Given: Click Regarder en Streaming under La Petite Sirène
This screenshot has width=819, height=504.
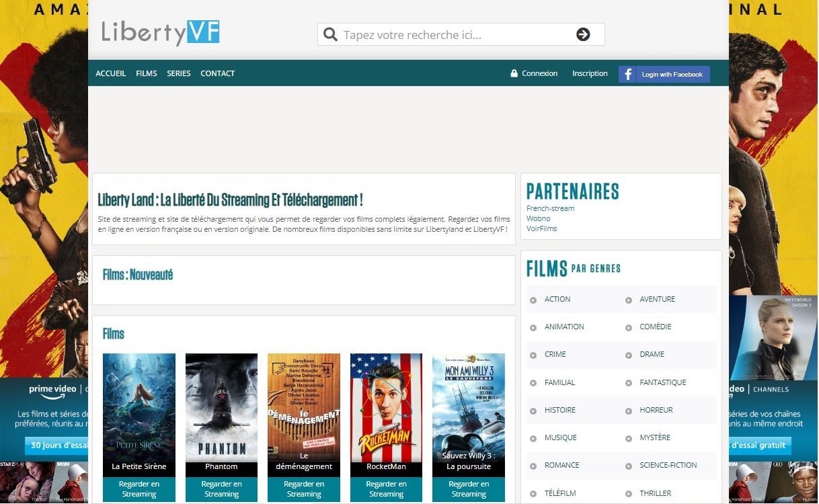Looking at the screenshot, I should [x=139, y=489].
